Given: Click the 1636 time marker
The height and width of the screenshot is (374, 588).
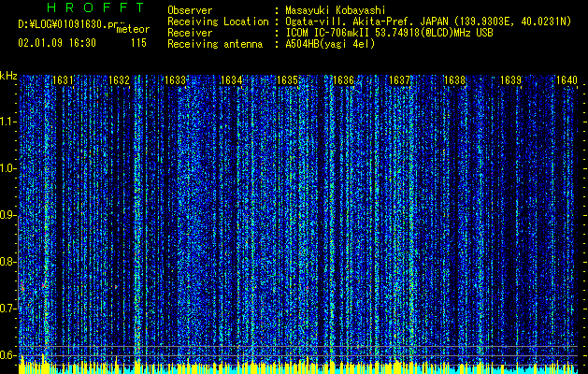Looking at the screenshot, I should [x=343, y=80].
